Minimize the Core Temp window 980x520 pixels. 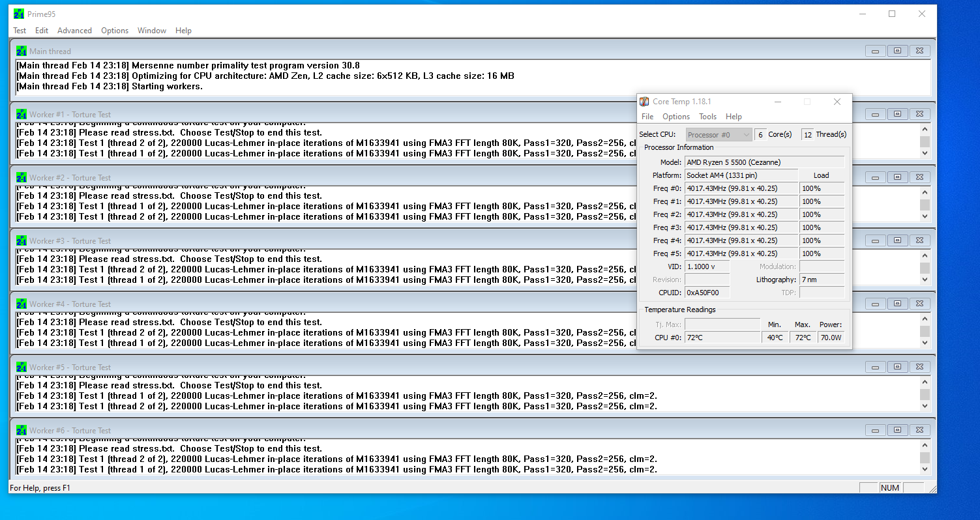point(777,102)
